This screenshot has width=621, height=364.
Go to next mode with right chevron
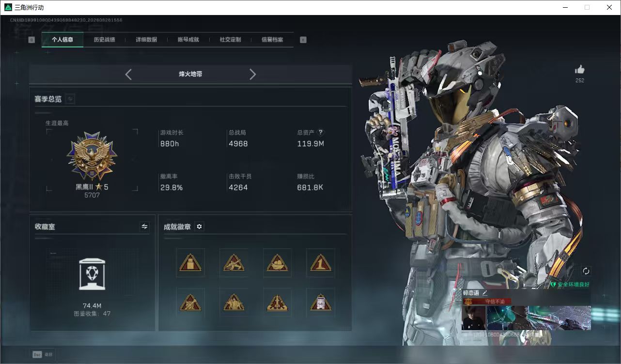[252, 74]
